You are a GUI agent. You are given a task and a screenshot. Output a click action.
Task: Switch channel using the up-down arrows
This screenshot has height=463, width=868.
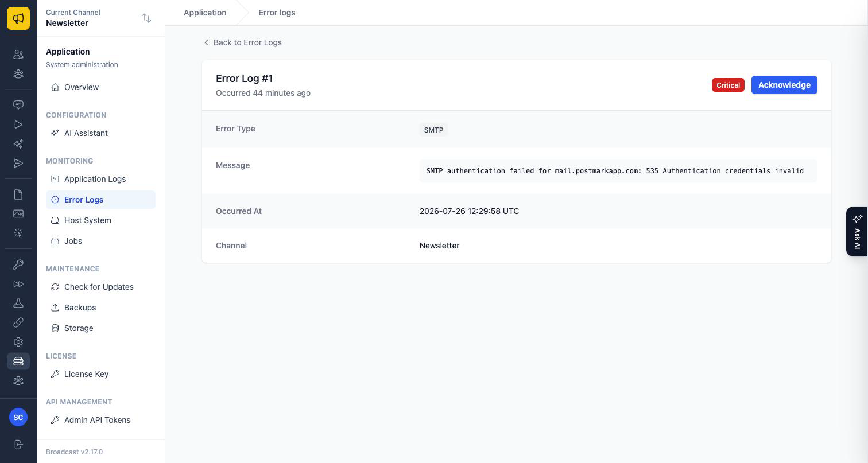coord(146,18)
